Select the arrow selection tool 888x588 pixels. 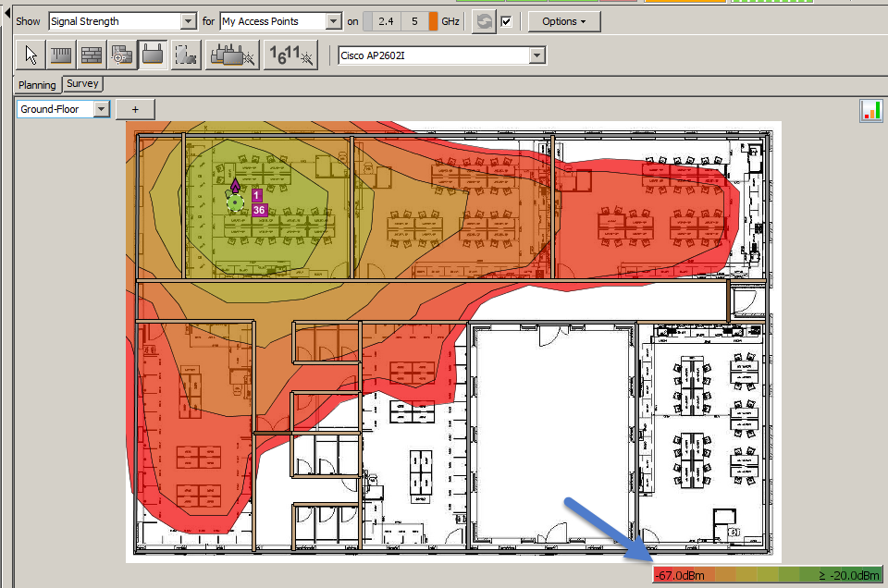pos(31,54)
